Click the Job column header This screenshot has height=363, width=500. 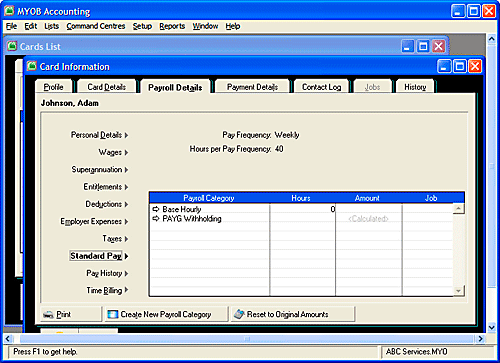[x=431, y=198]
